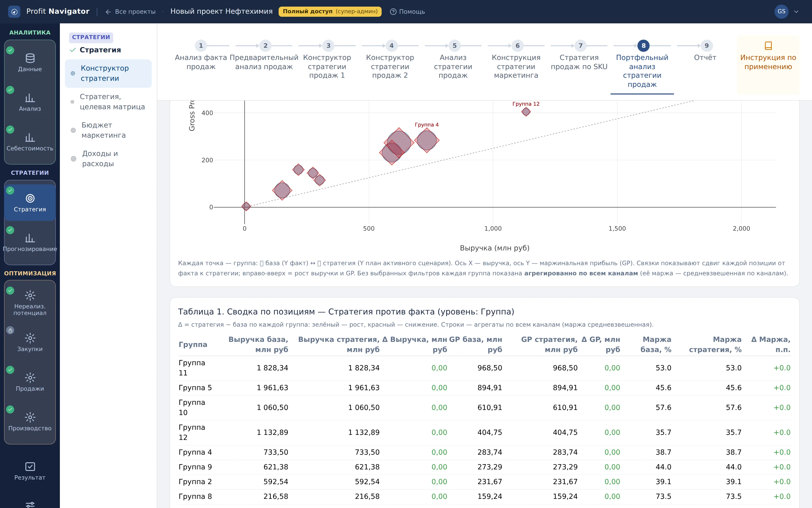Open the locked Закупки sidebar item

[30, 342]
